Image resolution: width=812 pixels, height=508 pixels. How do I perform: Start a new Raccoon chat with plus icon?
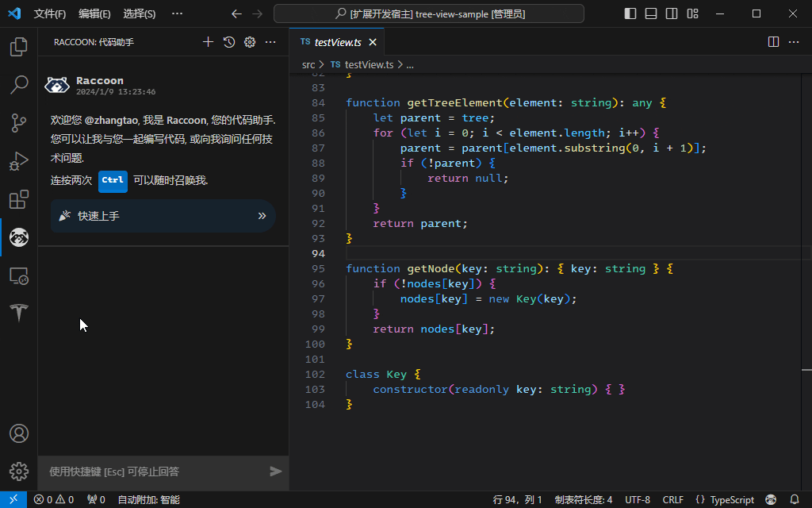(x=208, y=42)
